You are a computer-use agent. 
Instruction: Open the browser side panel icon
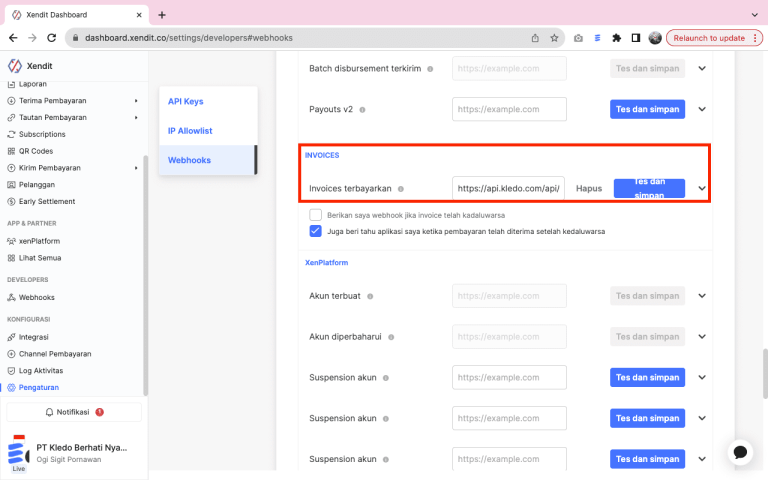[636, 38]
